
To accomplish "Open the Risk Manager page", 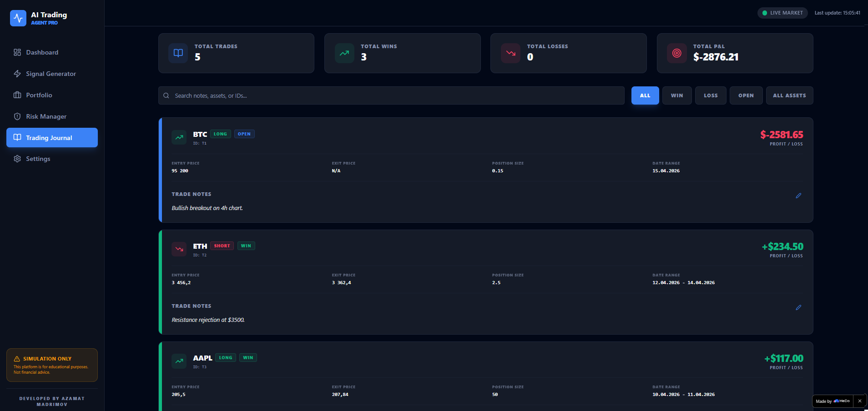I will (52, 116).
